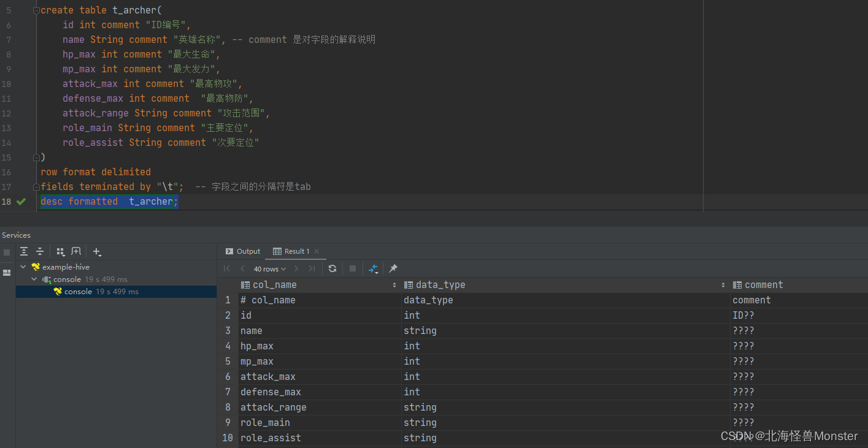
Task: Click the 'desc formatted t_archer;' statement
Action: point(109,202)
